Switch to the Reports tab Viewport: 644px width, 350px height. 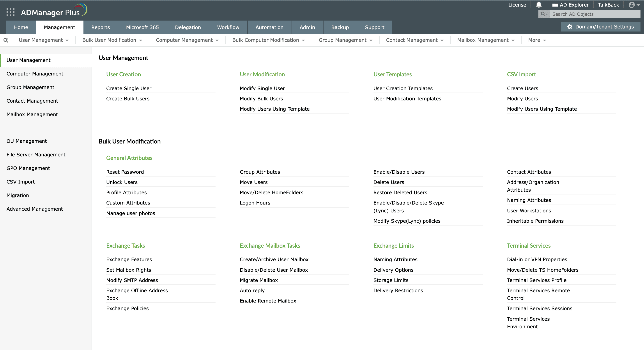click(101, 27)
